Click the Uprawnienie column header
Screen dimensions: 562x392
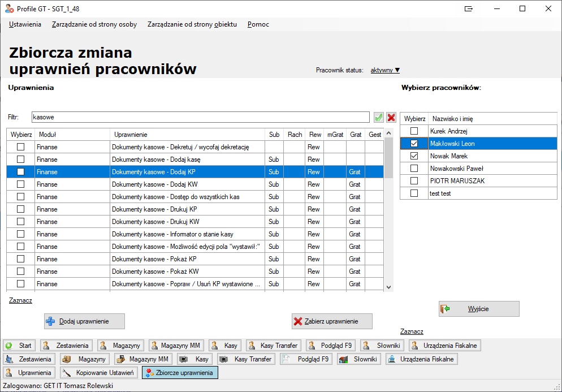(188, 135)
